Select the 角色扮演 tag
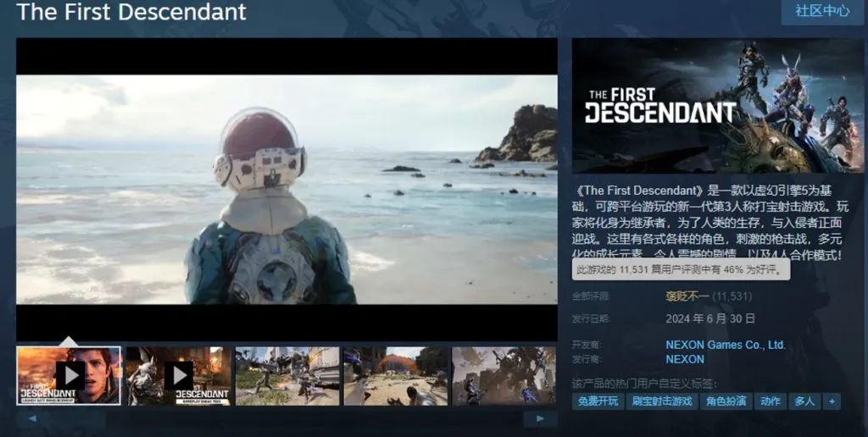 [x=726, y=401]
